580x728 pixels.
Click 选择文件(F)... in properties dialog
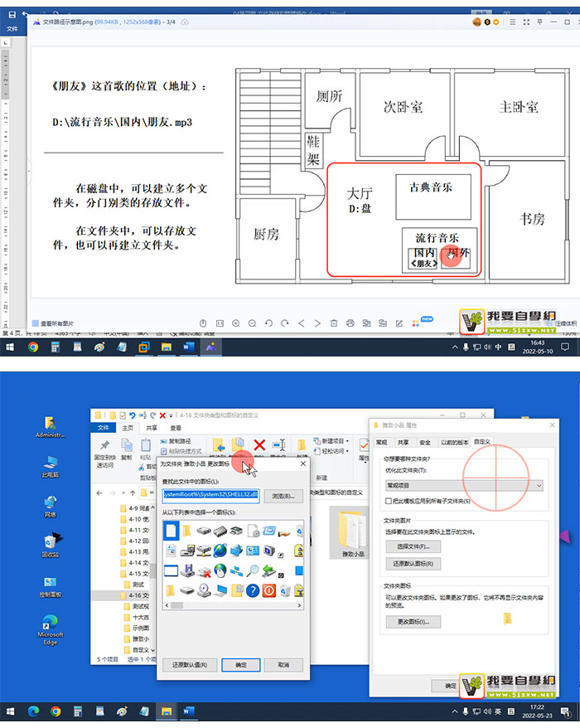click(x=413, y=546)
